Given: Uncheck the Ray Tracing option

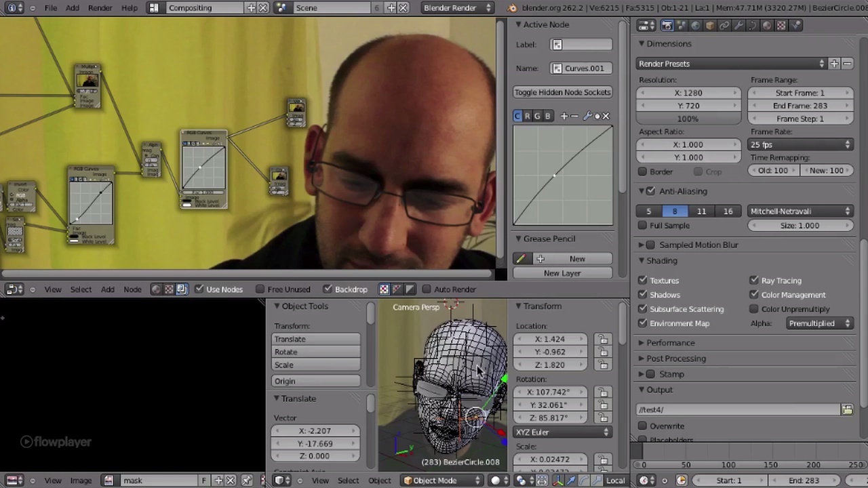Looking at the screenshot, I should (x=753, y=281).
